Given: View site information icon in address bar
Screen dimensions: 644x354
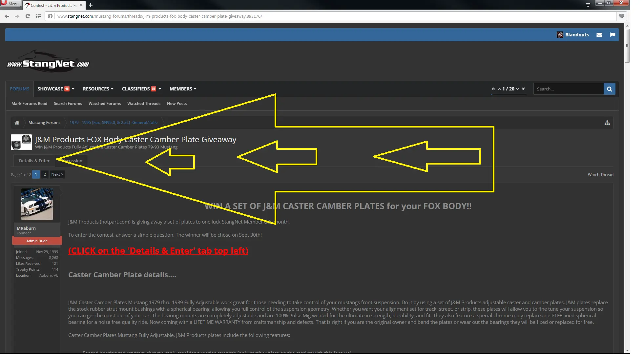Looking at the screenshot, I should click(50, 16).
